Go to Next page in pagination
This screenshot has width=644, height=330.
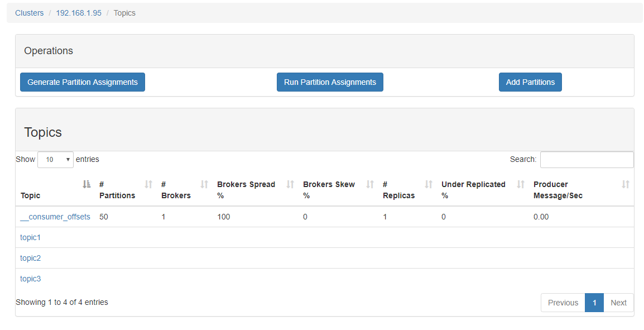point(618,303)
